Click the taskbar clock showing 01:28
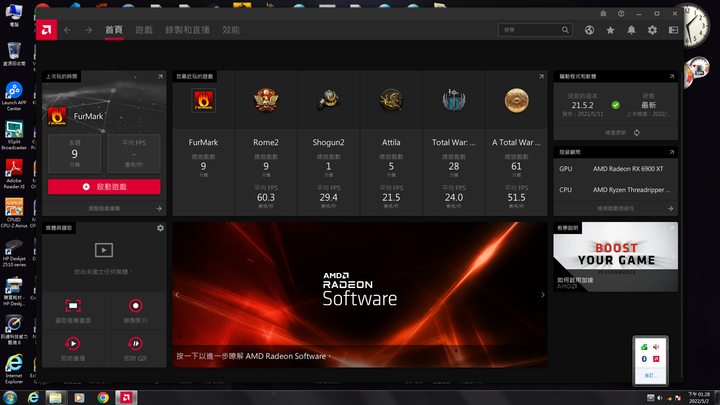This screenshot has width=720, height=405. 698,398
